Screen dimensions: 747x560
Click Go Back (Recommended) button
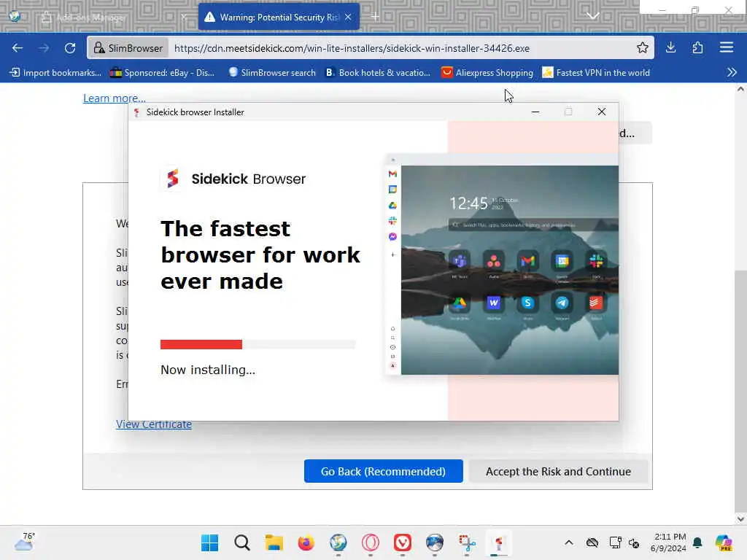pyautogui.click(x=384, y=472)
